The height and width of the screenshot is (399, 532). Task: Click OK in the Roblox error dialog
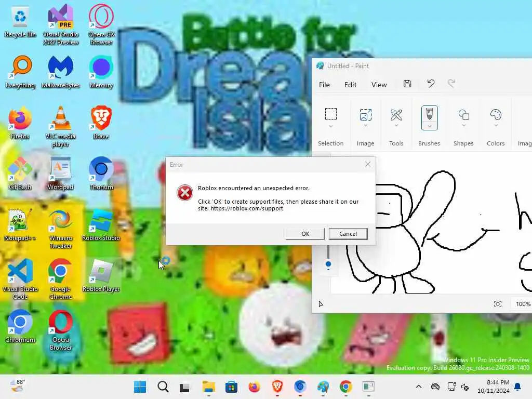pos(305,234)
